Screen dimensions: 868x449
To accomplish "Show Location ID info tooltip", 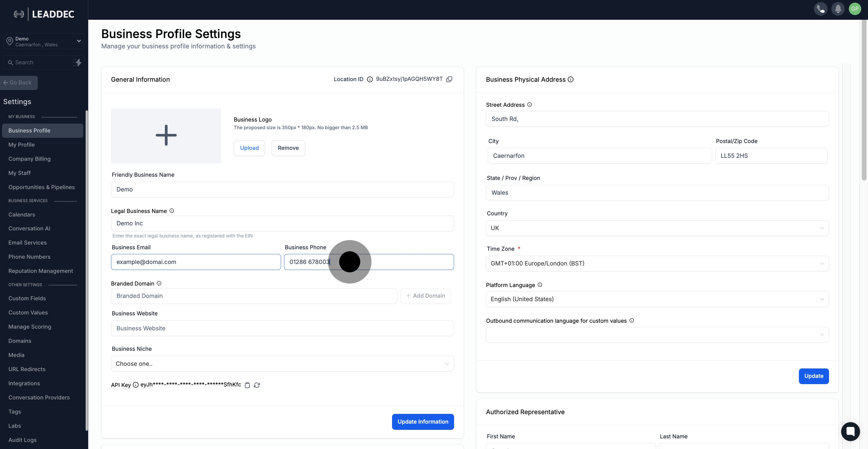I will 370,79.
